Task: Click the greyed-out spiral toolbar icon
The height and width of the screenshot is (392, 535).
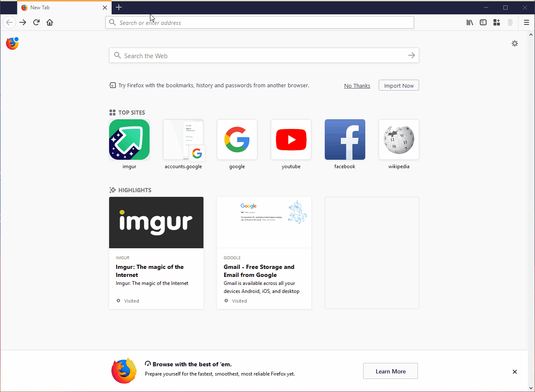Action: tap(510, 22)
